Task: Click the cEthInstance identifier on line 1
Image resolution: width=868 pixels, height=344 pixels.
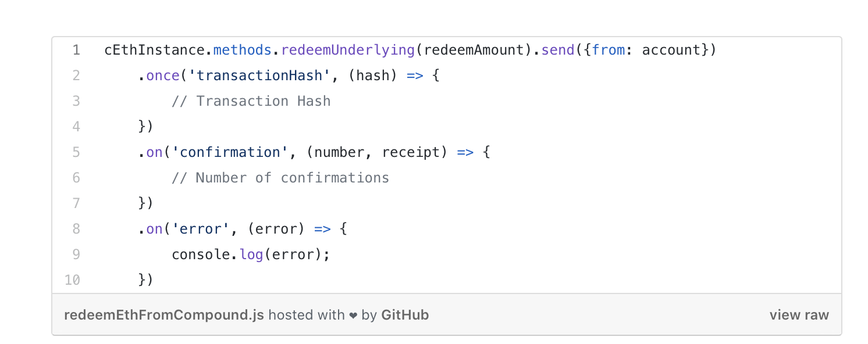Action: 155,50
